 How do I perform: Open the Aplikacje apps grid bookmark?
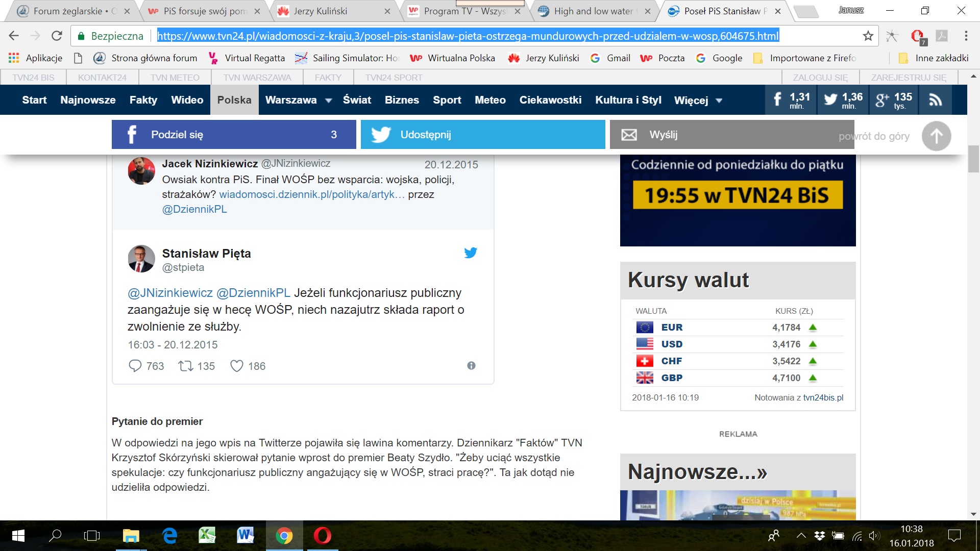[x=35, y=58]
